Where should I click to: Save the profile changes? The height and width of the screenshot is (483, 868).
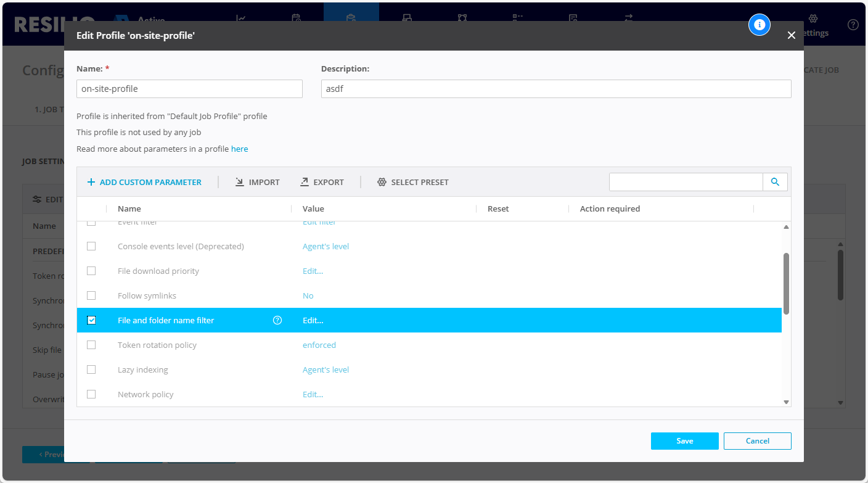pyautogui.click(x=684, y=441)
